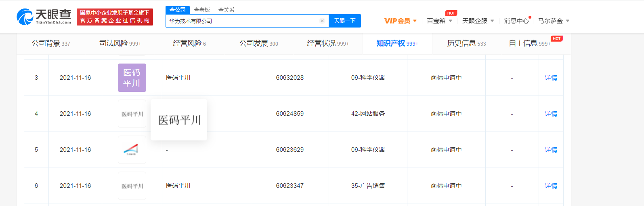Click the enlarged 医码平川 trademark preview popup
Screen dimensions: 644x206
pyautogui.click(x=179, y=120)
